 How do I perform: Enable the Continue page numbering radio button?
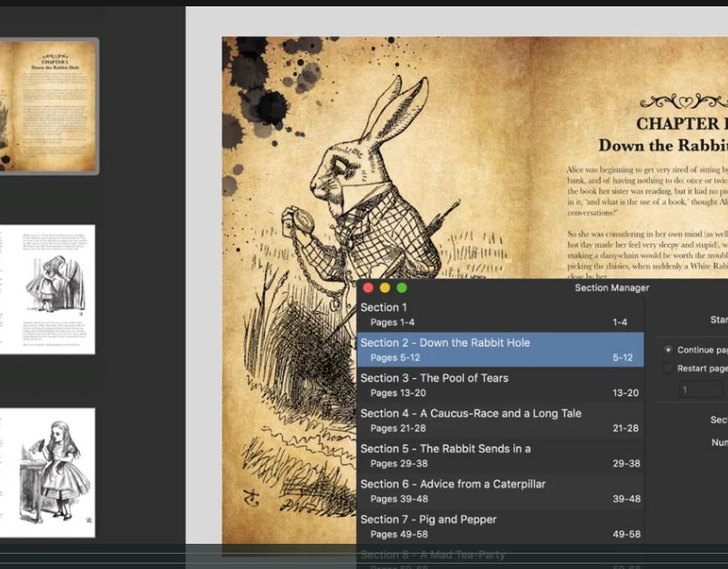pos(669,349)
